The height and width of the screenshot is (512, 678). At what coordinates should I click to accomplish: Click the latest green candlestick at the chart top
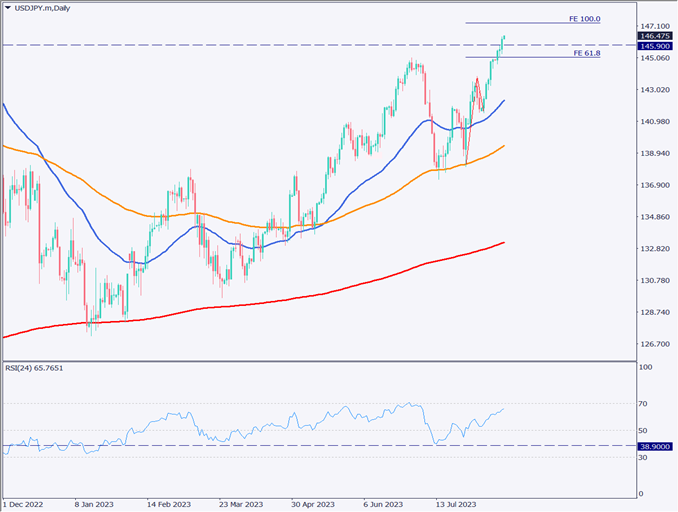(504, 39)
